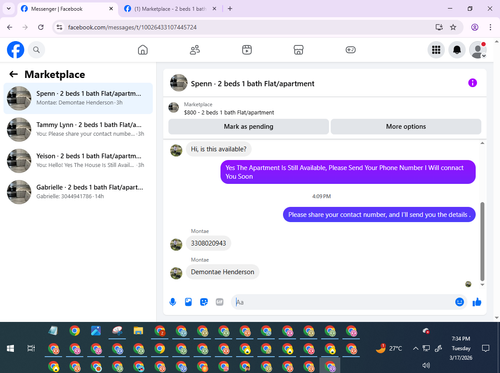
Task: Open Gabrielle conversation
Action: (78, 192)
